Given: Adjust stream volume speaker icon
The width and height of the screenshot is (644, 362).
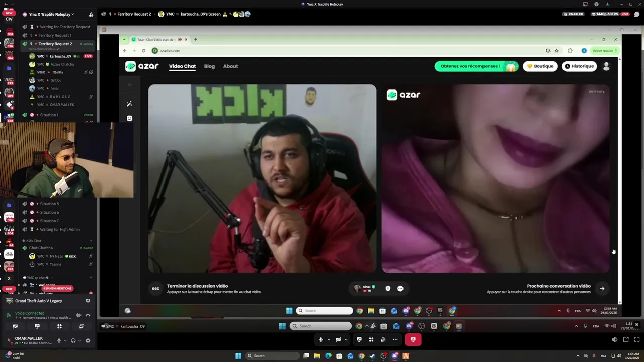Looking at the screenshot, I should [x=614, y=340].
